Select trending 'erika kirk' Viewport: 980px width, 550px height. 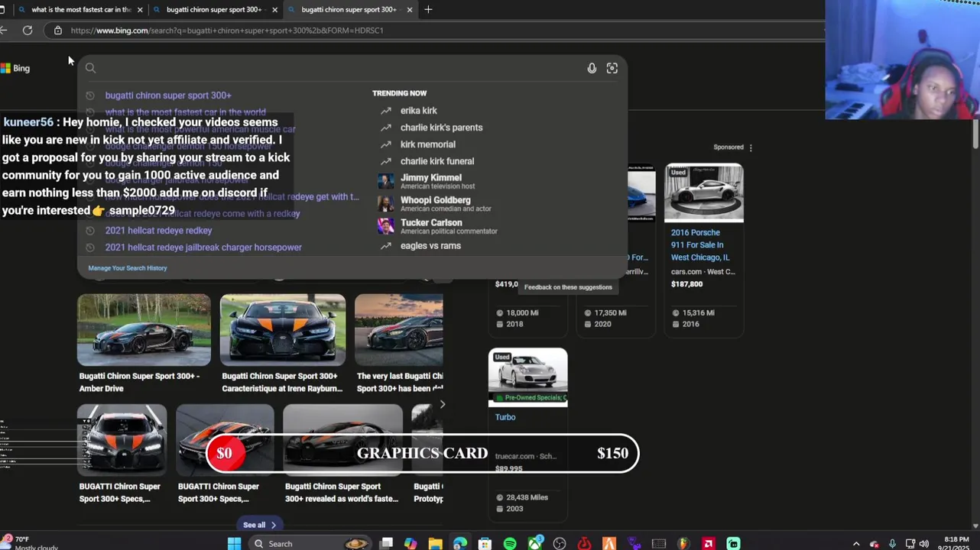(418, 111)
